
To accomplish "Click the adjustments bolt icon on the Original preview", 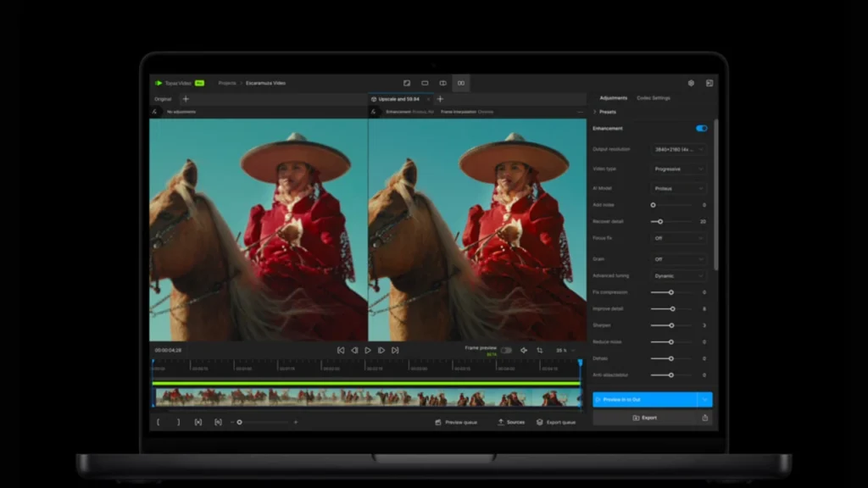I will click(153, 111).
